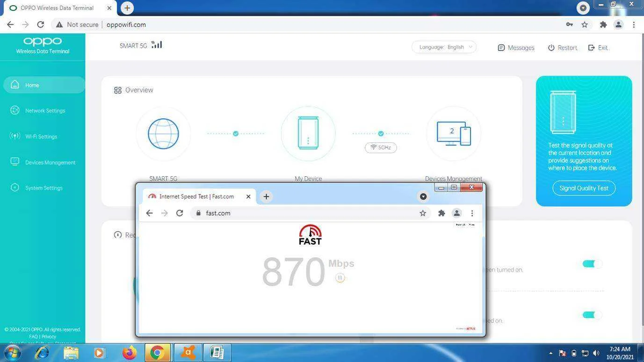Click the FAST speedometer logo
The width and height of the screenshot is (644, 362).
coord(310,235)
